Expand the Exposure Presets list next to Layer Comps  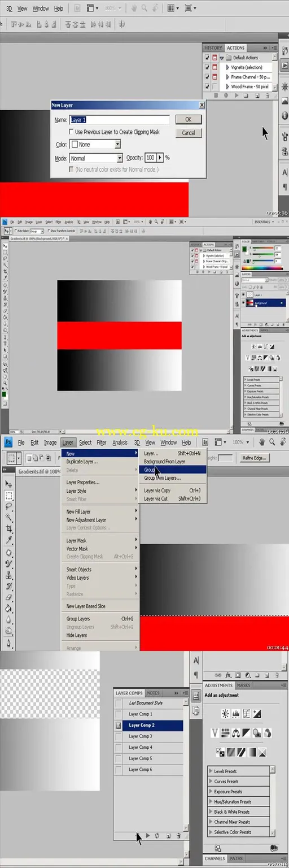tap(211, 792)
